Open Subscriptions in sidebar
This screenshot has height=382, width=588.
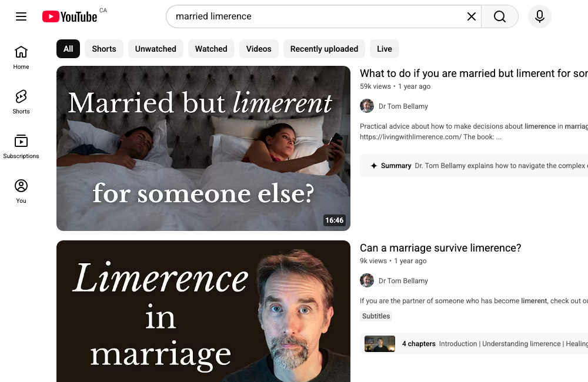point(21,146)
